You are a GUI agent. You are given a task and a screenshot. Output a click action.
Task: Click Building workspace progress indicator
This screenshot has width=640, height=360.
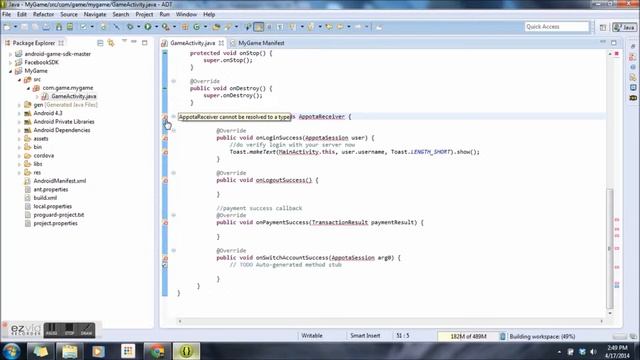tap(542, 336)
